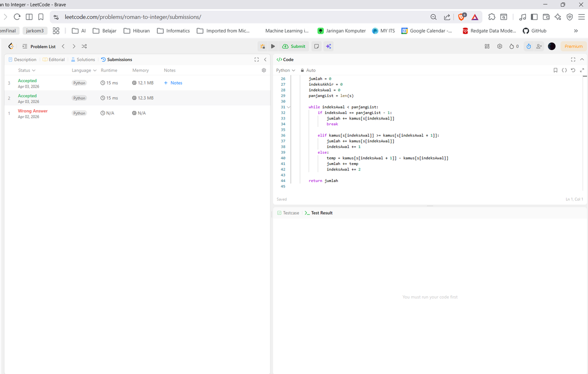Expand the editor with the diagonal arrows icon
This screenshot has width=588, height=374.
point(582,70)
